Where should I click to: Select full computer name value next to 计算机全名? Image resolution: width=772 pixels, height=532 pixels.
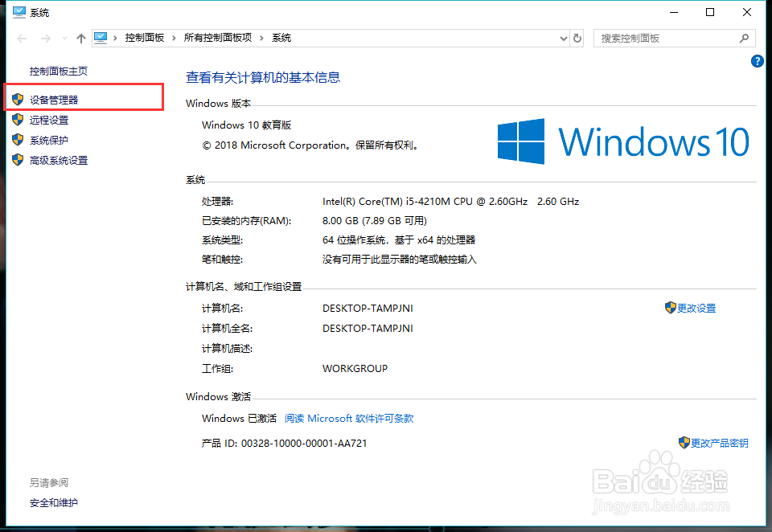(368, 328)
